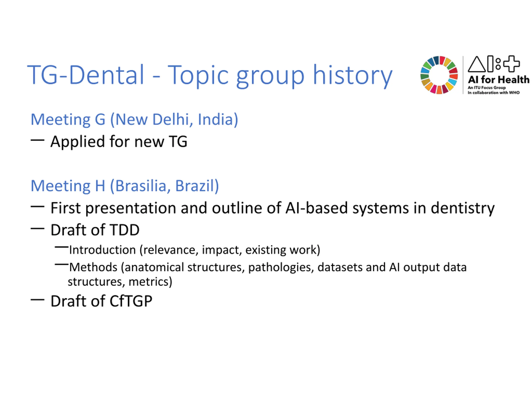Click bullet 'First presentation and outline of AI-based systems'
This screenshot has height=399, width=532.
272,208
